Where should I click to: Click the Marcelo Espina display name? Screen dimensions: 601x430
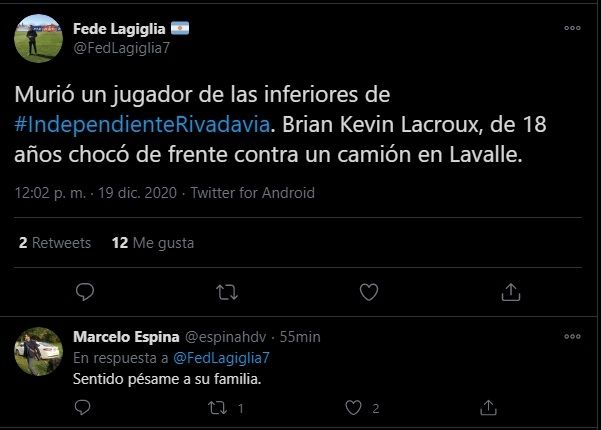click(x=124, y=336)
